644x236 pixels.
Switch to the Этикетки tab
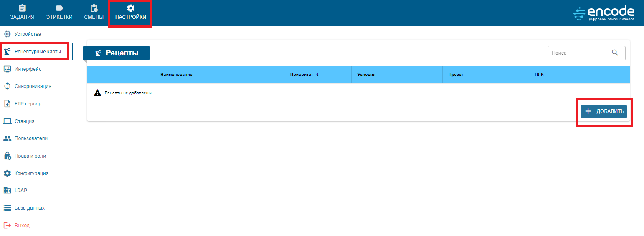pos(59,13)
